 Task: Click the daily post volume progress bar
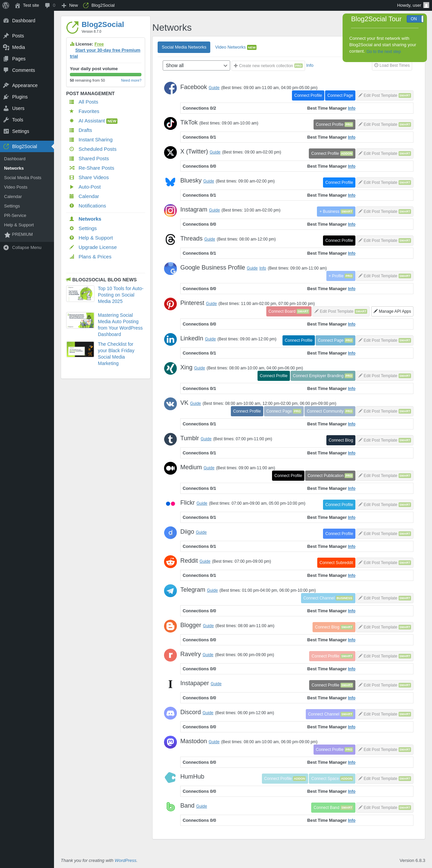click(x=106, y=75)
